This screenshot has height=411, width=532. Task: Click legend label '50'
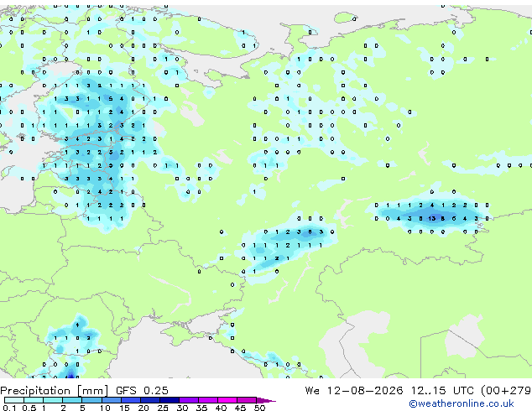tap(260, 408)
